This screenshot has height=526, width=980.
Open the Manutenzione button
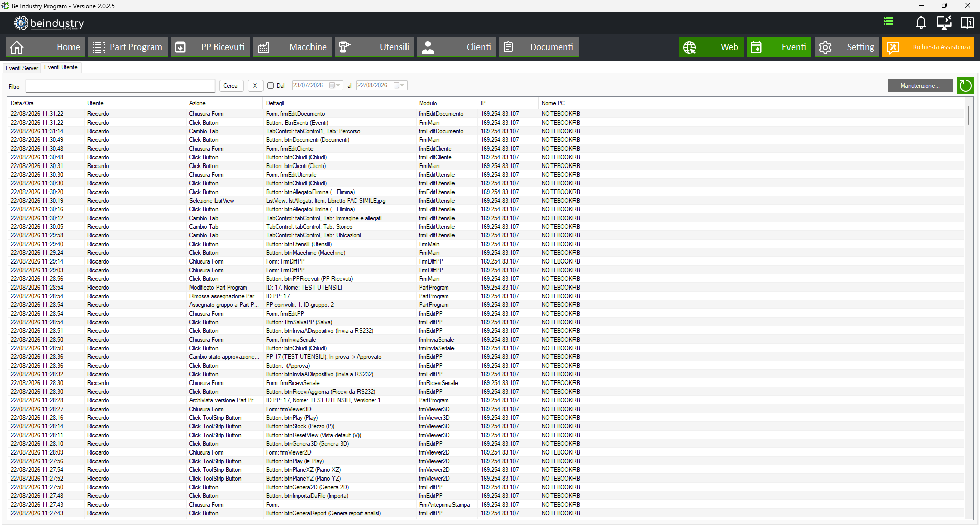(920, 86)
